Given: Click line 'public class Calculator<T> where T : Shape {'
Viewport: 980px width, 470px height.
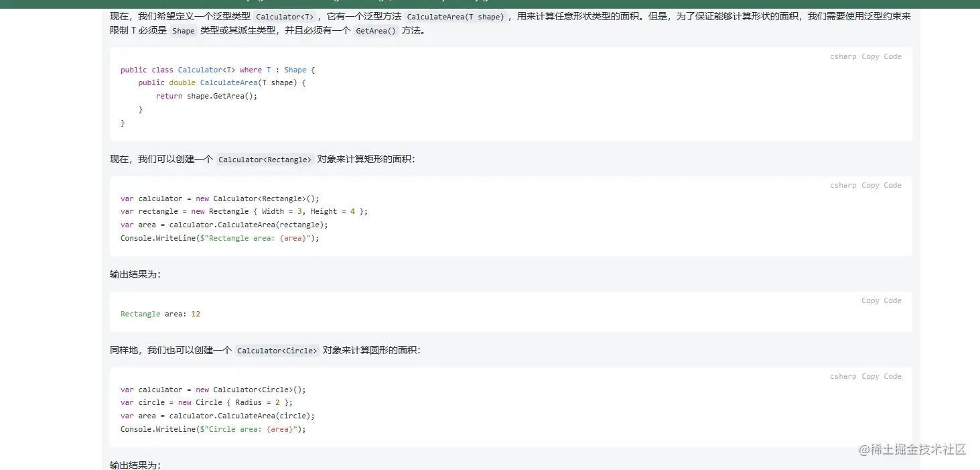Looking at the screenshot, I should 218,70.
